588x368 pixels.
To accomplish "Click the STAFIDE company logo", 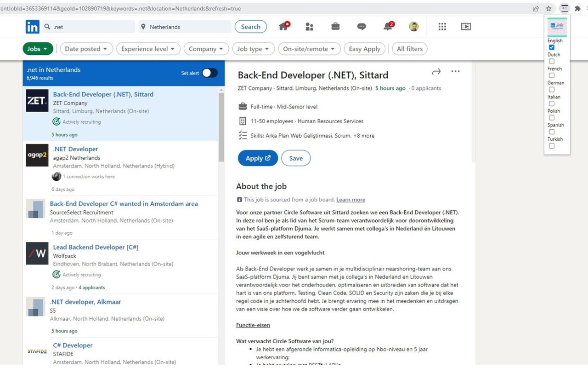I will click(37, 351).
